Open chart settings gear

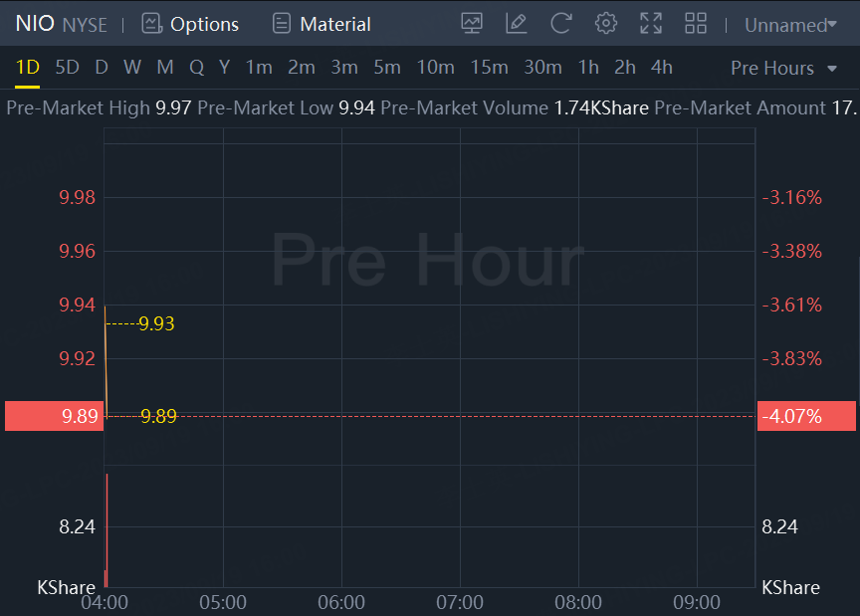(x=606, y=24)
